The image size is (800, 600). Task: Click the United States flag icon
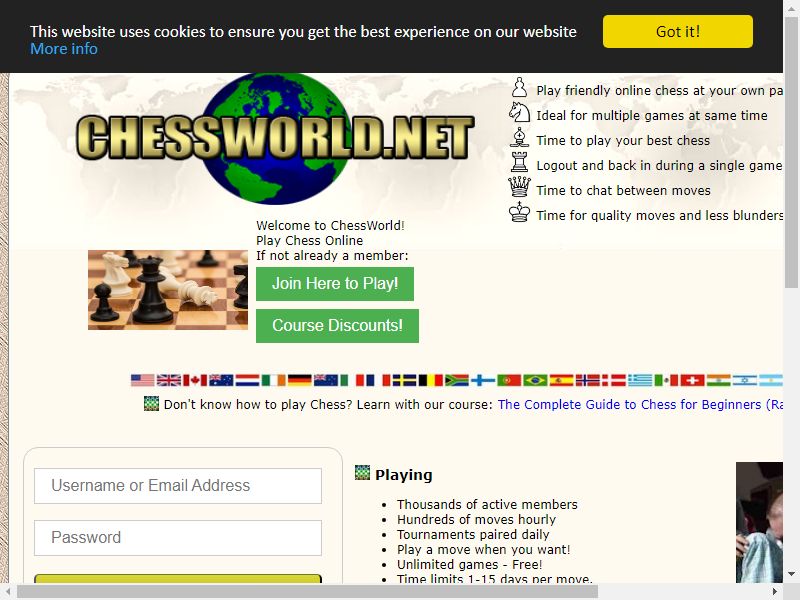143,380
